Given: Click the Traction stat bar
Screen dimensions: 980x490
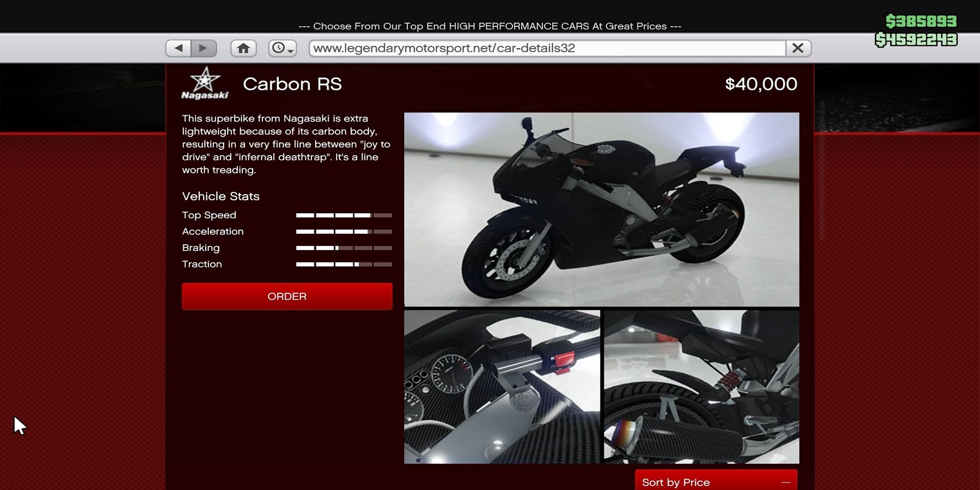Looking at the screenshot, I should (344, 264).
